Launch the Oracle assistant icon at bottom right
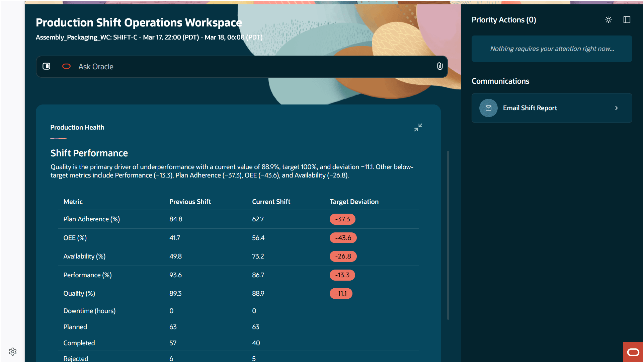The image size is (644, 363). click(x=633, y=352)
